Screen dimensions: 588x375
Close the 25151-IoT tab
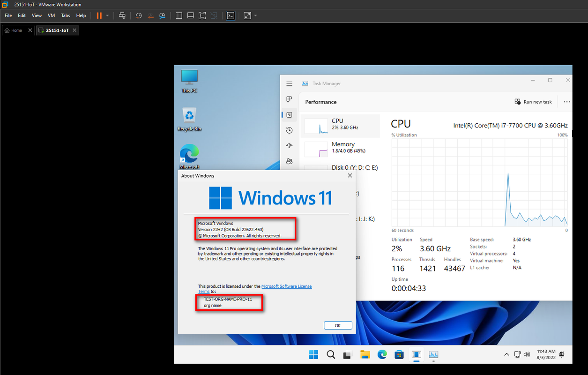pyautogui.click(x=74, y=30)
